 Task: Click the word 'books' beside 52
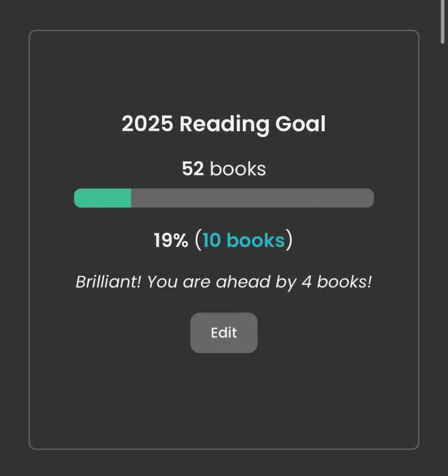[x=238, y=169]
